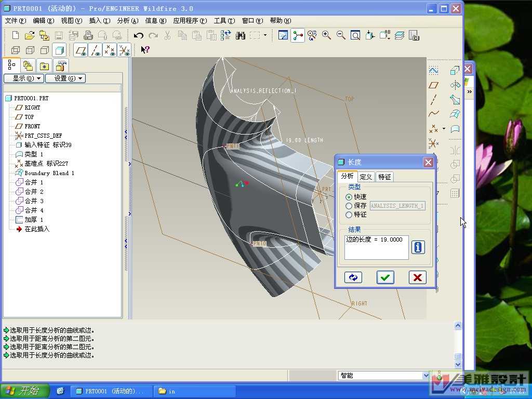The image size is (532, 399).
Task: Select the 快速 radio option
Action: pyautogui.click(x=349, y=197)
